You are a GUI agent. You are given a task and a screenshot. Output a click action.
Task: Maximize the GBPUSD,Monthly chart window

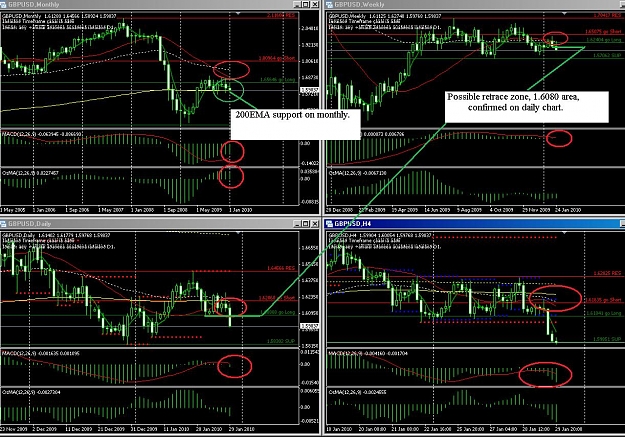[306, 4]
